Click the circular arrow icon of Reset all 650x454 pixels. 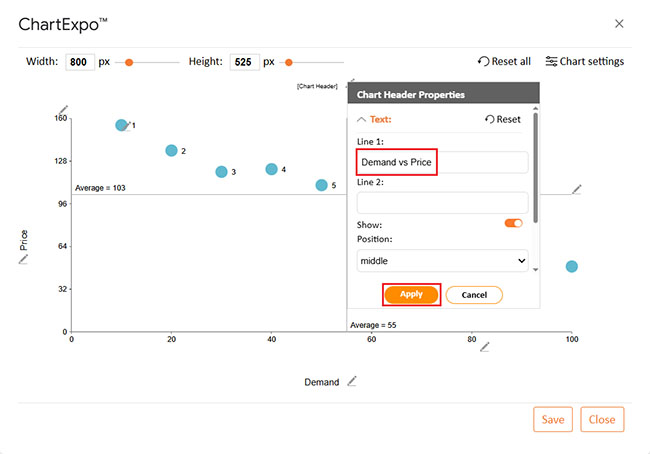tap(483, 61)
